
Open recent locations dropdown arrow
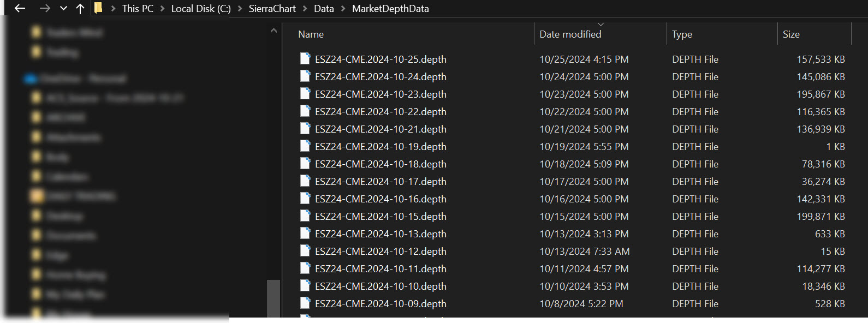click(63, 9)
